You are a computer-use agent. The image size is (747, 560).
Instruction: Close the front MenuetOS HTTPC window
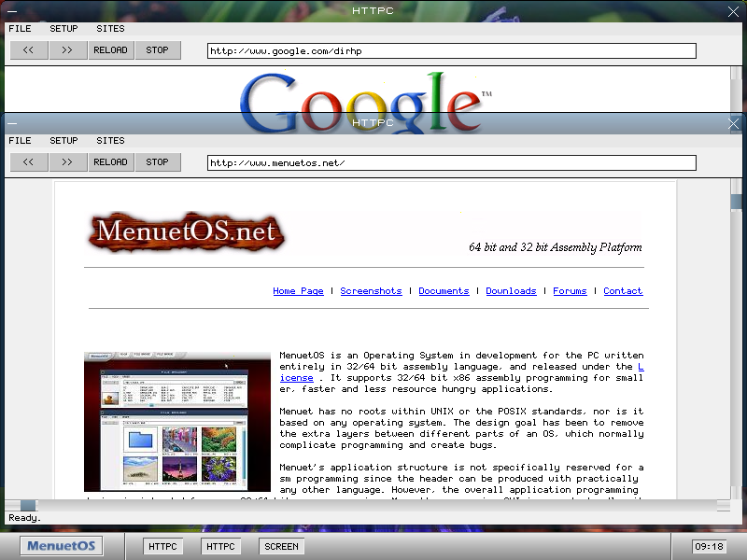pos(734,123)
